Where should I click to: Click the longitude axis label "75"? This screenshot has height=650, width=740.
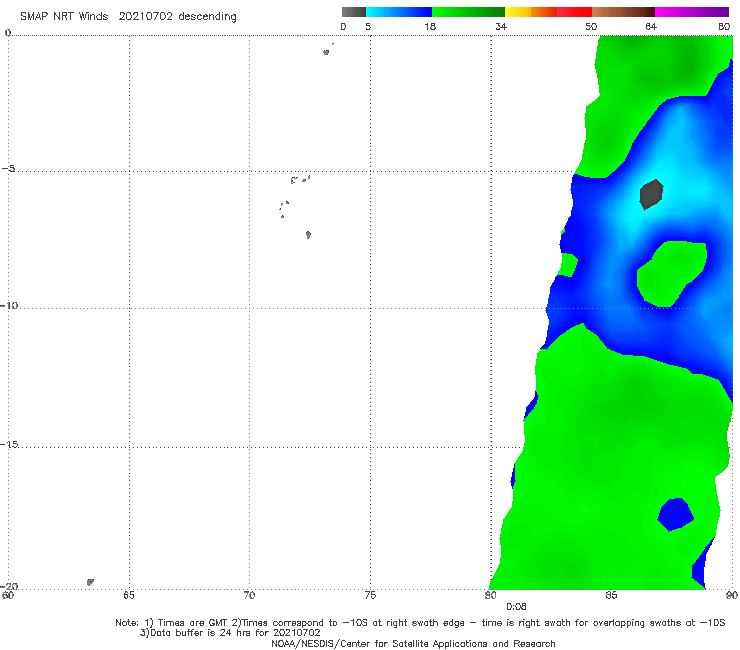(370, 595)
